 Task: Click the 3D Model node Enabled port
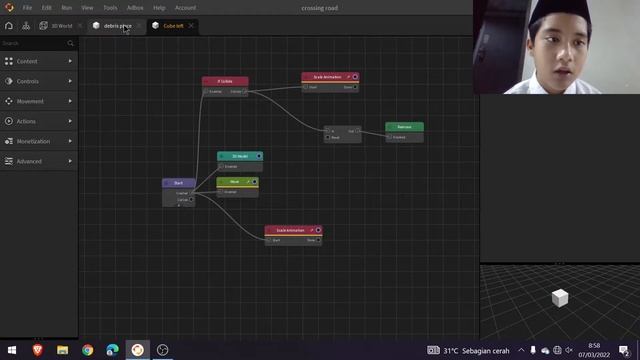tap(221, 167)
